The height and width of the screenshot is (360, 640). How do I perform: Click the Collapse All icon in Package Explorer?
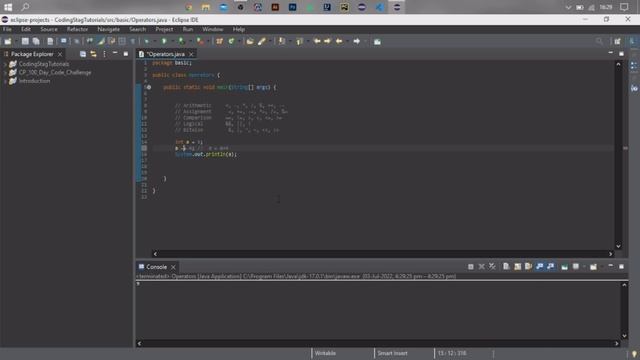83,54
